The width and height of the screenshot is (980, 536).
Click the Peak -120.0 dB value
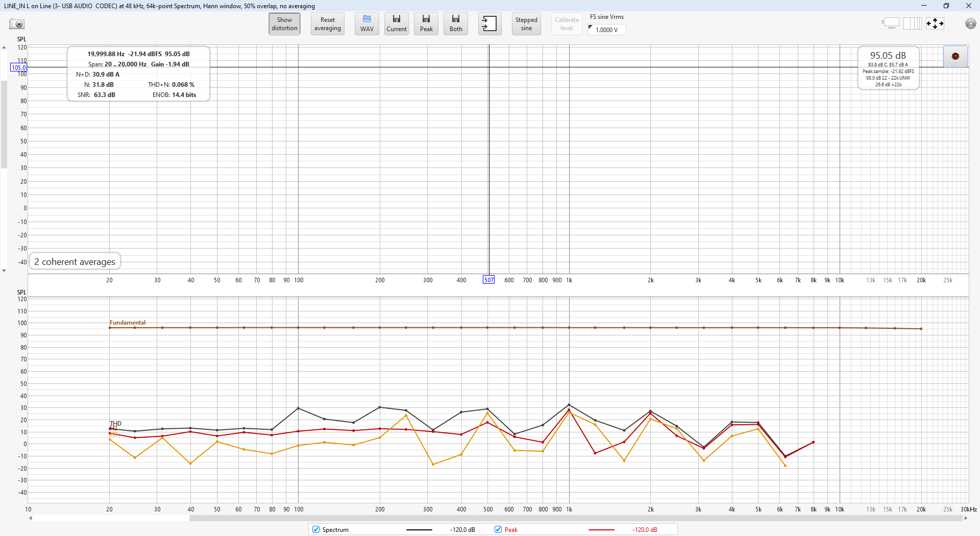[645, 530]
